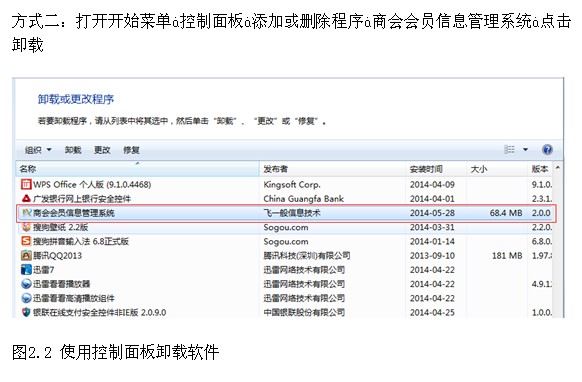Click the 中国银联股份有限公司 publisher cell
Screen dimensions: 582x382
[304, 312]
